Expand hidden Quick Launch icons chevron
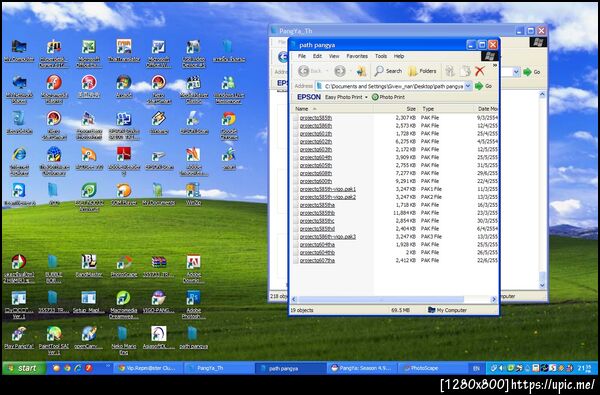 (108, 365)
